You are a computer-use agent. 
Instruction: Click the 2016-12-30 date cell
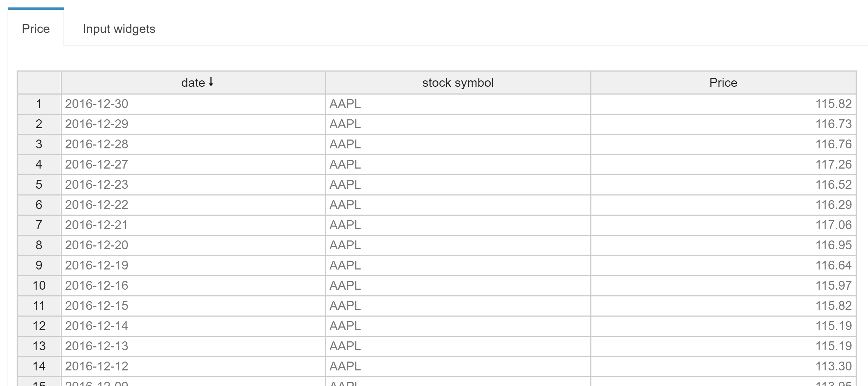coord(97,104)
